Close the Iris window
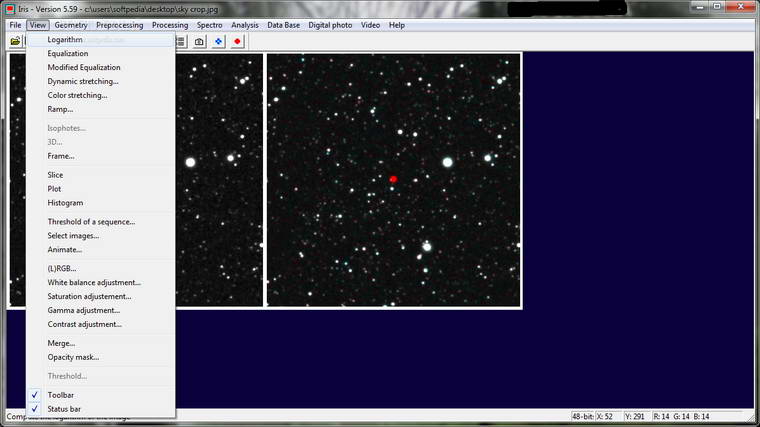Image resolution: width=760 pixels, height=427 pixels. pyautogui.click(x=741, y=7)
